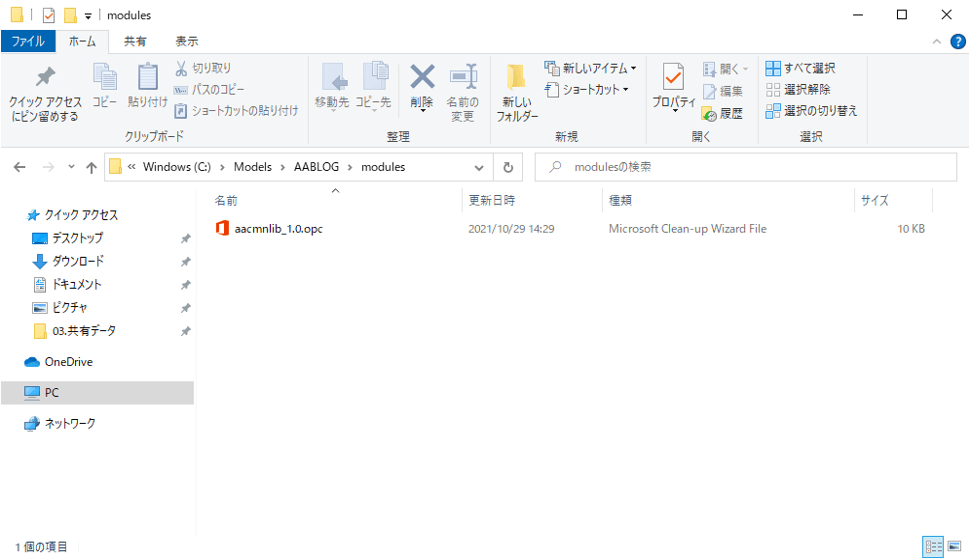Click the Move to (移動先) icon
Image resolution: width=970 pixels, height=559 pixels.
pyautogui.click(x=334, y=79)
